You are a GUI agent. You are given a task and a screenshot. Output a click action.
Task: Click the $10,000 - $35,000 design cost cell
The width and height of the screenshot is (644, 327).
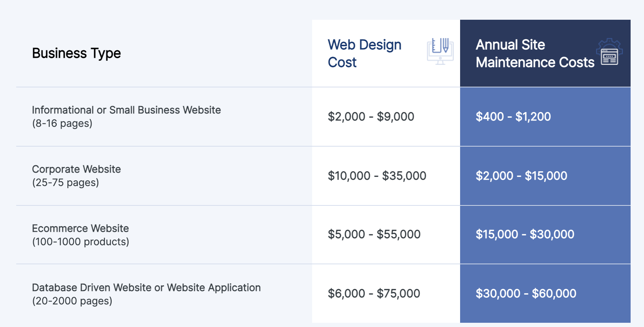click(x=377, y=176)
